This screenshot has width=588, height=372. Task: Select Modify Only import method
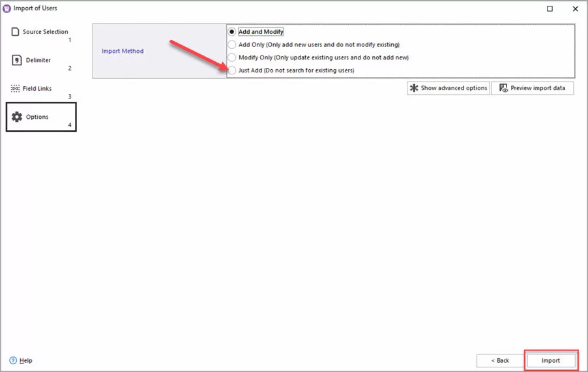[231, 57]
